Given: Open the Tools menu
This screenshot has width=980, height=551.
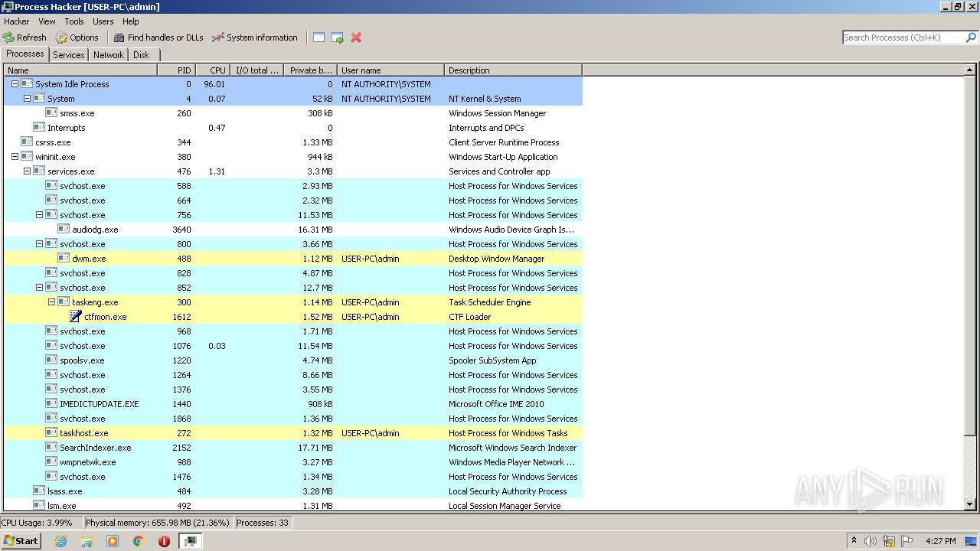Looking at the screenshot, I should tap(74, 21).
